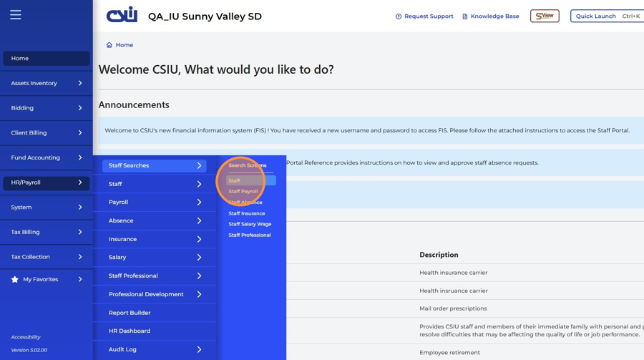
Task: Select HR Dashboard menu entry
Action: [130, 331]
